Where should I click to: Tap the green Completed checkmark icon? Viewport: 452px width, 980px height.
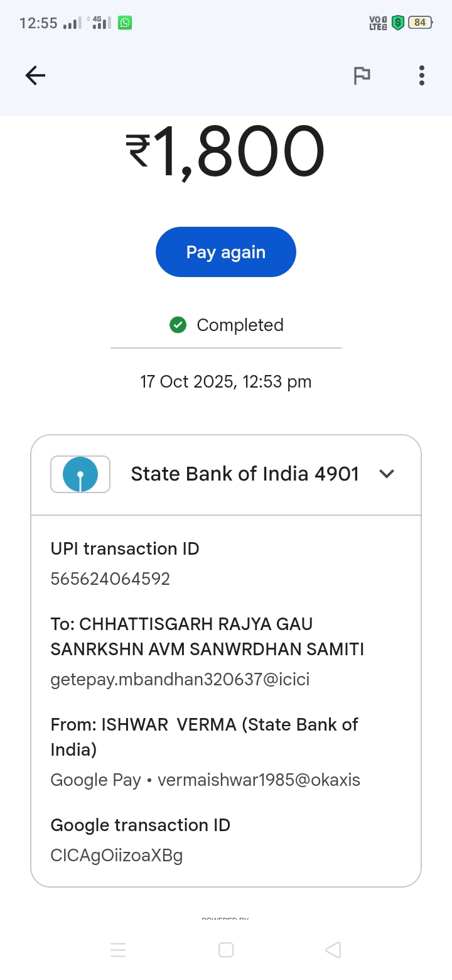pyautogui.click(x=178, y=325)
